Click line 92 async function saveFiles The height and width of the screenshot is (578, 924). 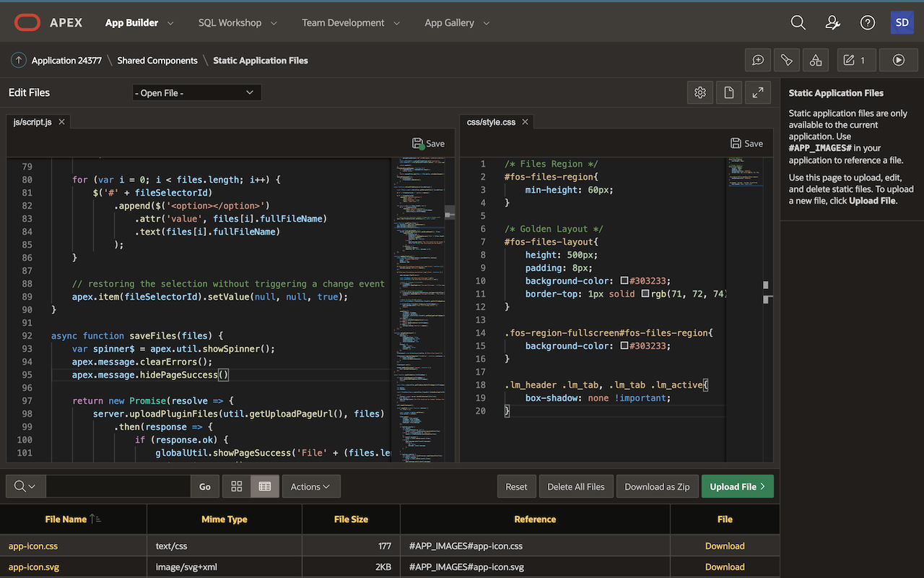point(137,336)
